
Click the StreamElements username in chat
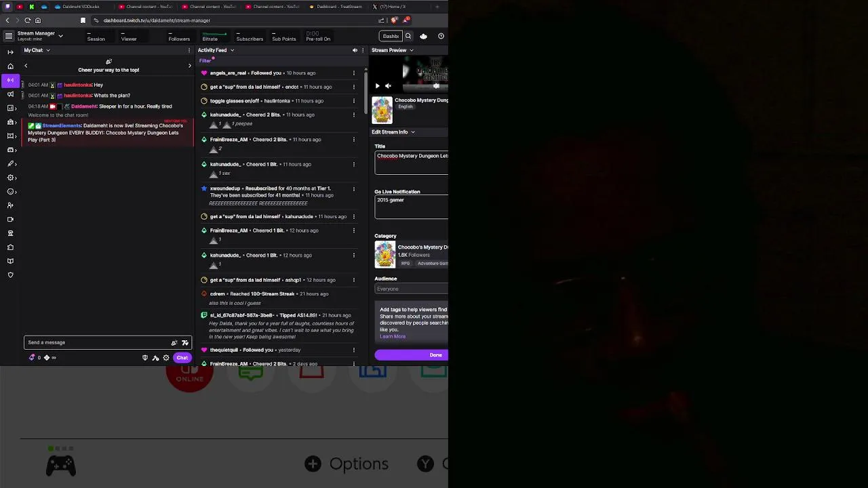click(x=62, y=125)
